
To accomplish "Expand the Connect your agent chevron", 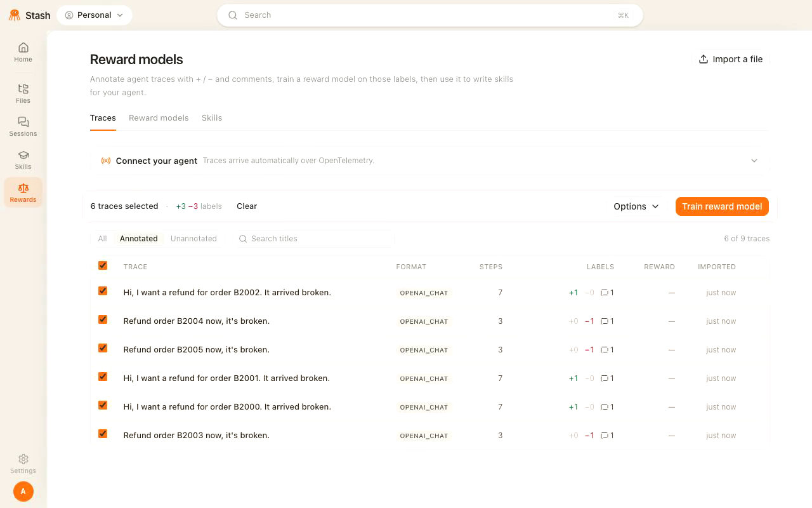I will [754, 161].
